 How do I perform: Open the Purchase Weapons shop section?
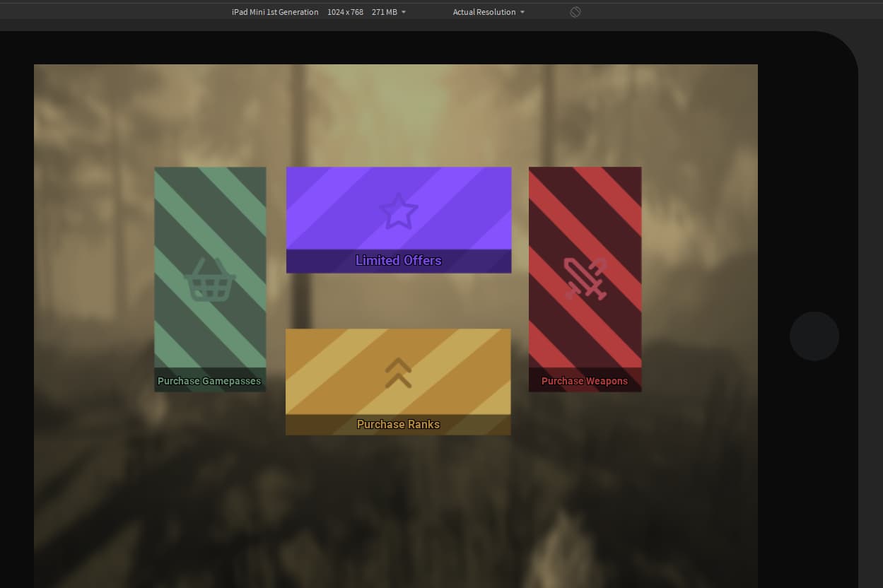(585, 381)
